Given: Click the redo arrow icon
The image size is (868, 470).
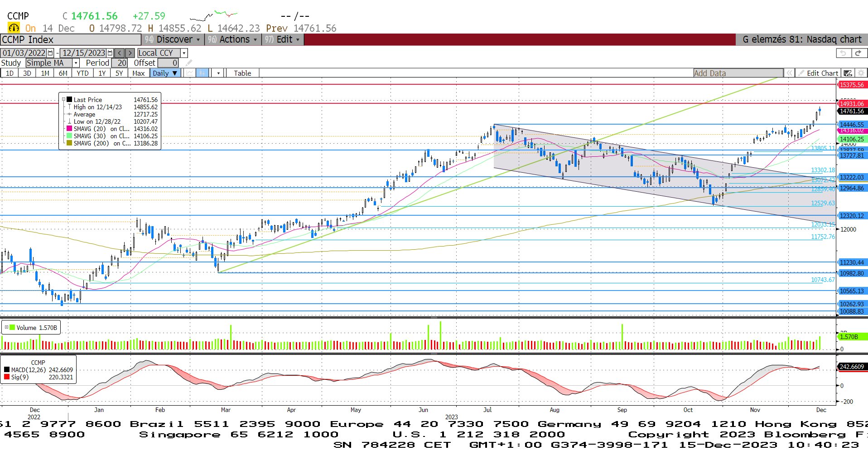Looking at the screenshot, I should [858, 53].
